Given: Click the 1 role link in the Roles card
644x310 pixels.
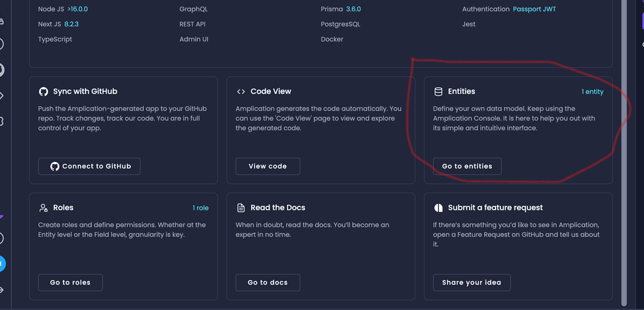Looking at the screenshot, I should coord(201,207).
